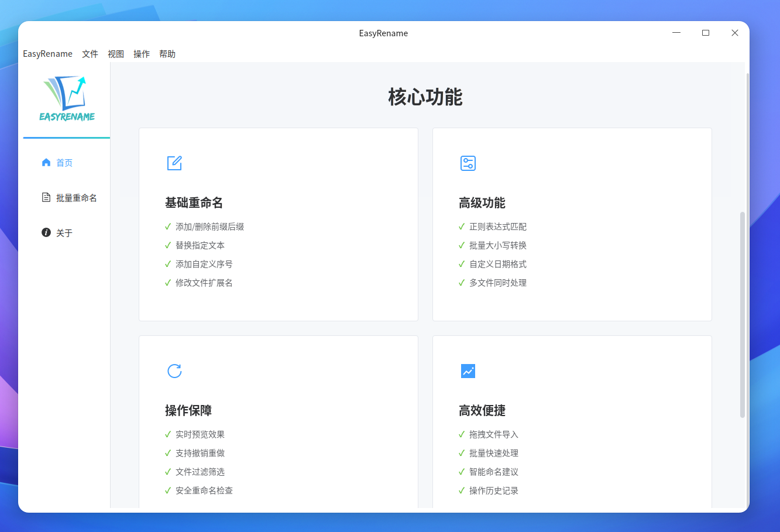Click the 安全重命名检查 feature text
The height and width of the screenshot is (532, 780).
pyautogui.click(x=204, y=490)
